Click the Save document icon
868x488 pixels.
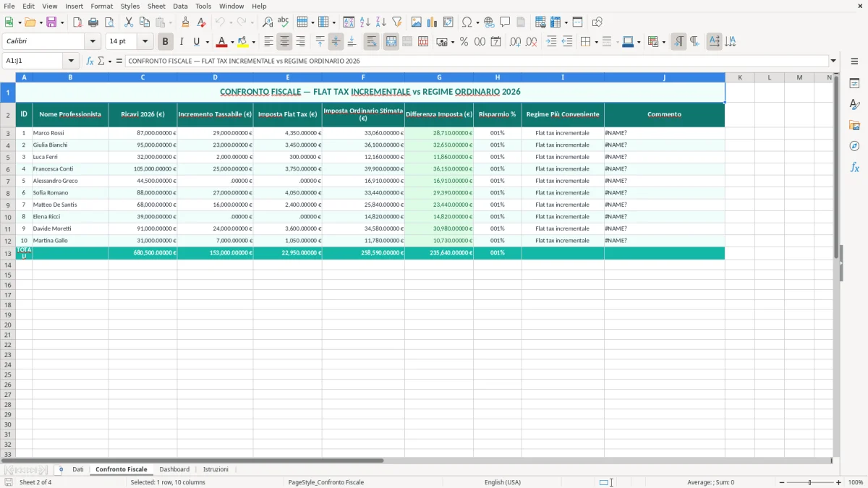click(x=51, y=22)
